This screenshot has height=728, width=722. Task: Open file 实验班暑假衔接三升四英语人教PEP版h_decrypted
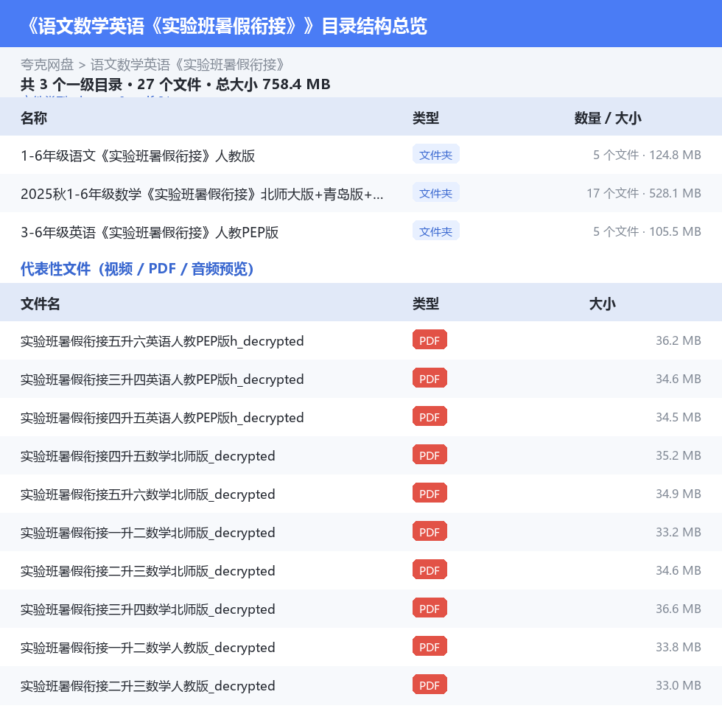click(162, 379)
